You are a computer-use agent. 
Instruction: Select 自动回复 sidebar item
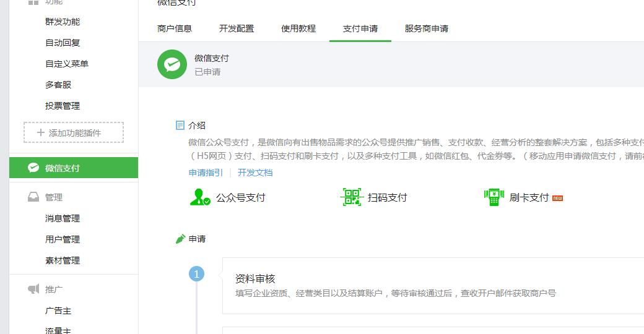[x=63, y=43]
